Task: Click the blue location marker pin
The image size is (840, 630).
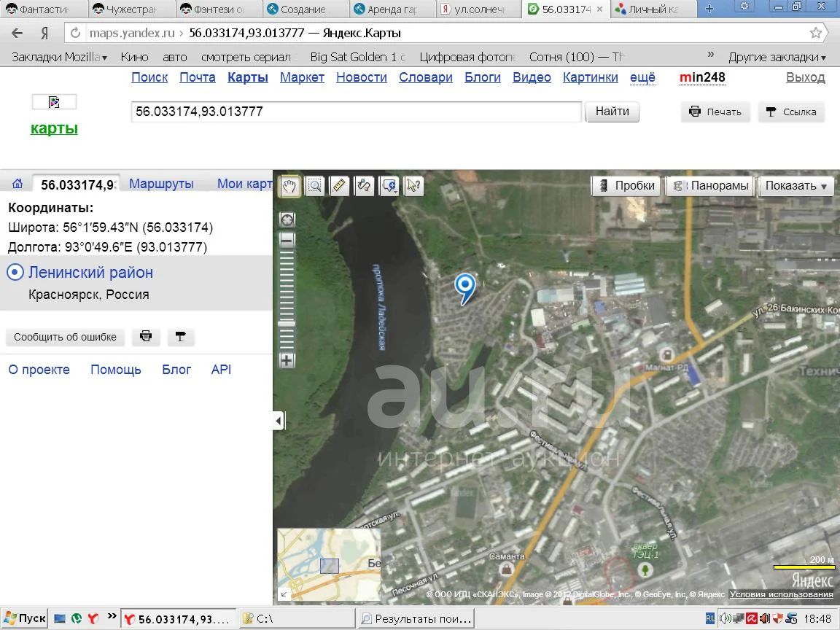Action: (x=464, y=289)
